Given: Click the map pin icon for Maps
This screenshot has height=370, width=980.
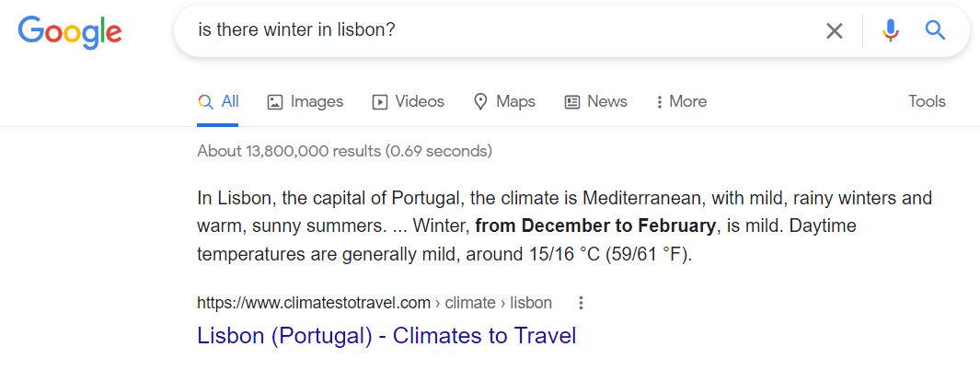Looking at the screenshot, I should (480, 102).
